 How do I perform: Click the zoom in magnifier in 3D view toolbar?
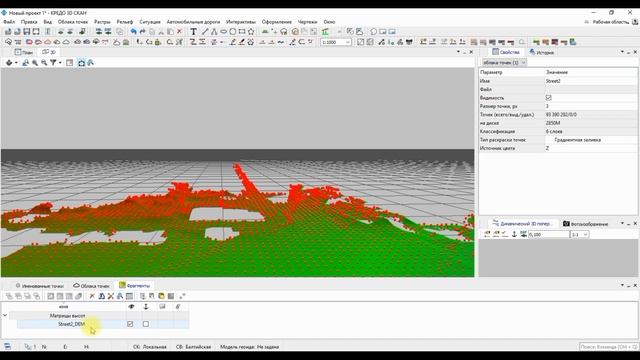click(35, 62)
